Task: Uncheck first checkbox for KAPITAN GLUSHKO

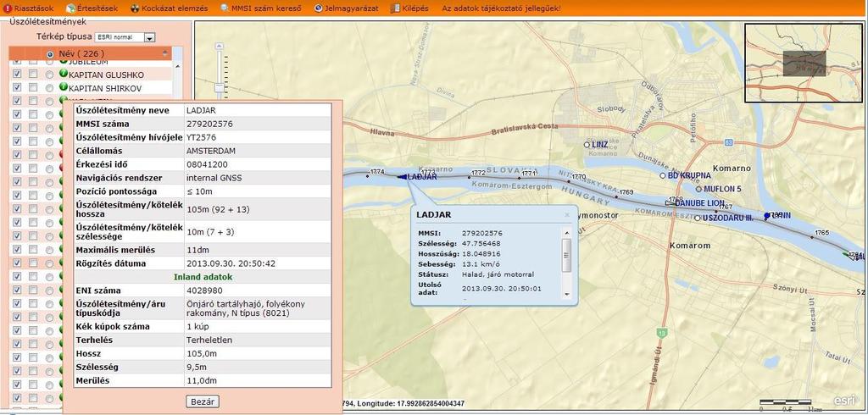Action: (17, 75)
